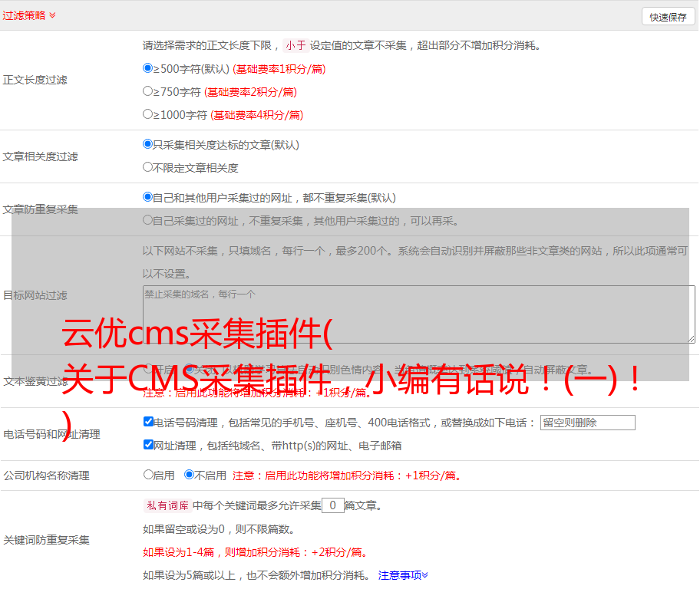Click the 关键词防重复采集 label
700x589 pixels.
click(x=46, y=541)
